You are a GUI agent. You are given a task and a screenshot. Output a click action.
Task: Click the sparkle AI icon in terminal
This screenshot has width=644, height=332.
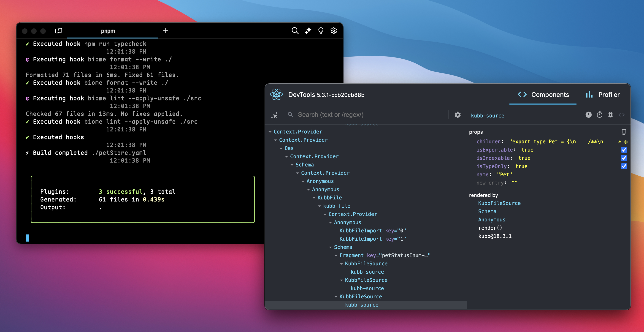pos(308,31)
